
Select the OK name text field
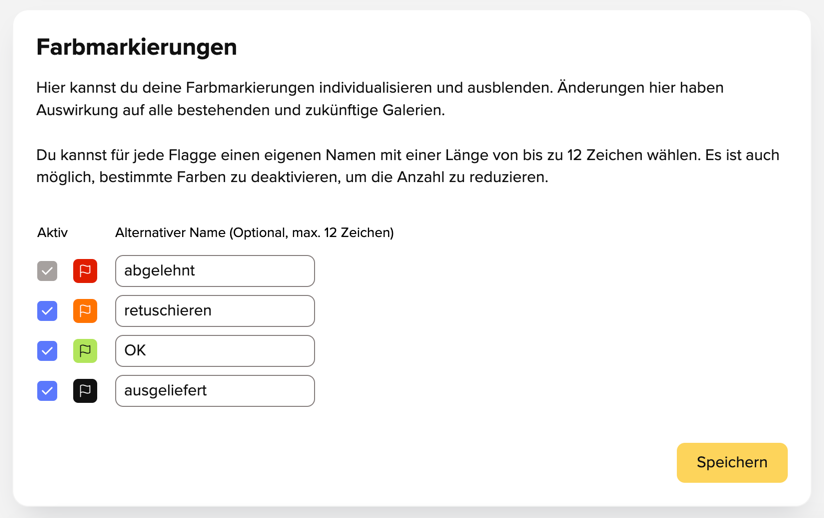tap(215, 351)
